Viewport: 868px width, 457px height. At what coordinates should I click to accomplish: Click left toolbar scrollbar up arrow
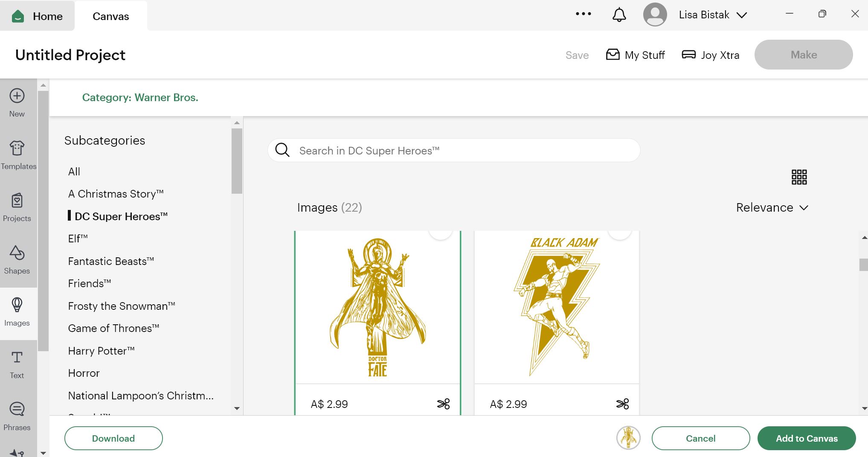[43, 85]
